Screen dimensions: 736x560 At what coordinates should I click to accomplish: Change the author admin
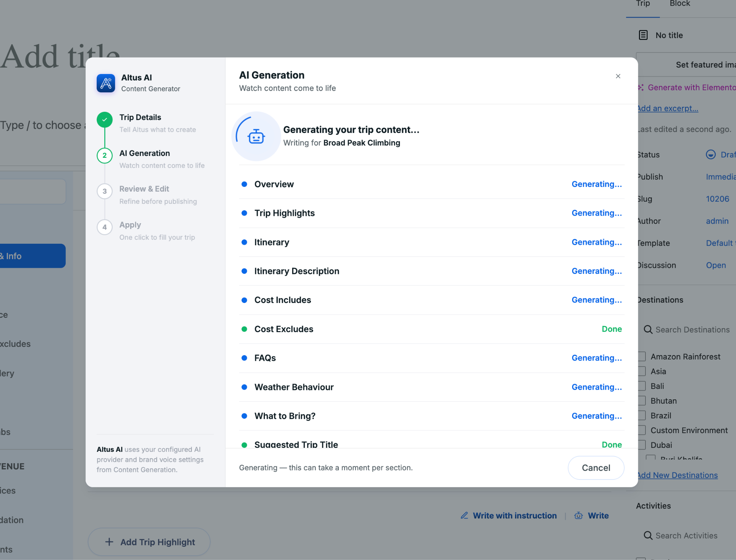tap(717, 221)
